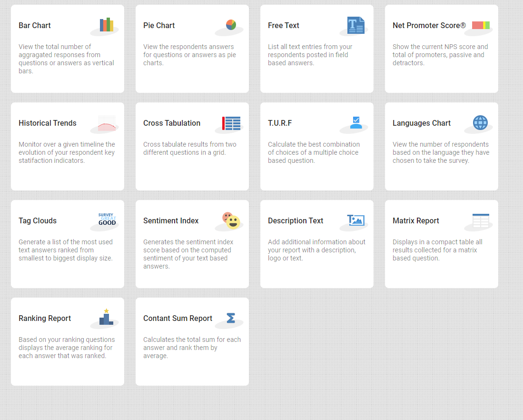Open the Historical Trends graph icon
523x420 pixels.
[107, 123]
